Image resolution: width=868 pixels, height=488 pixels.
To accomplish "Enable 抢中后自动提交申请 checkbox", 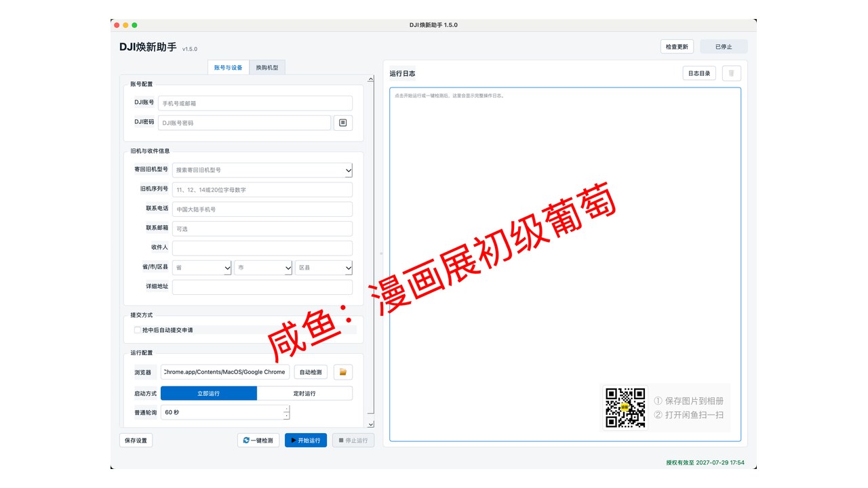I will click(138, 330).
